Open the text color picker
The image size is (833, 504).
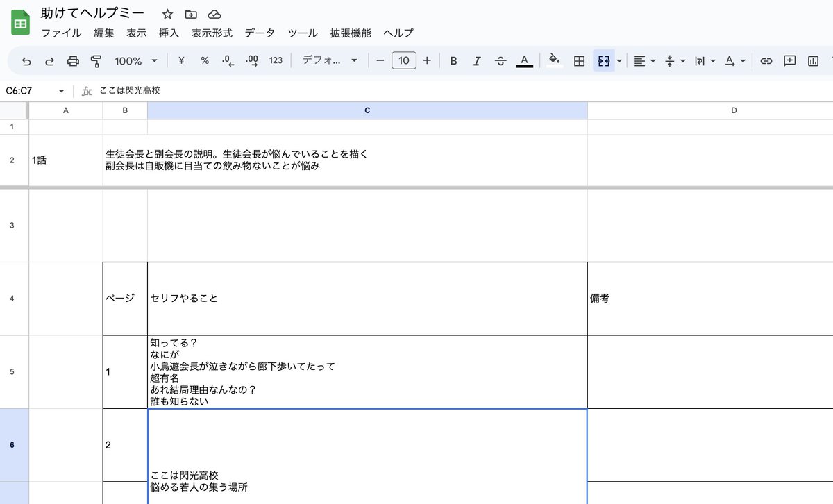(x=525, y=61)
